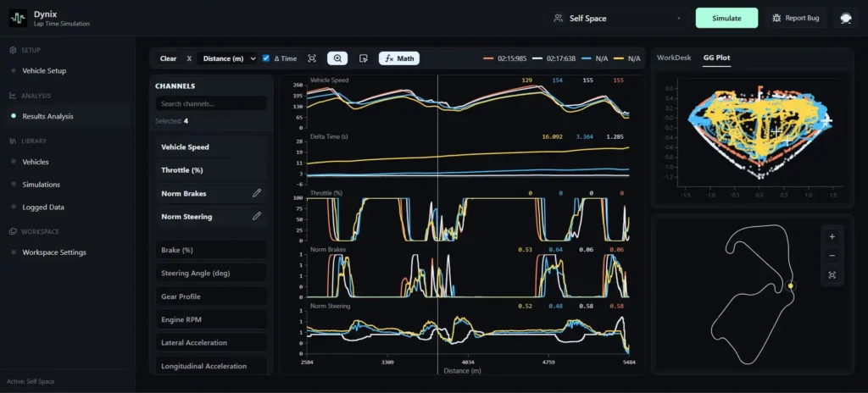Screen dimensions: 868x393
Task: Click the white 02:17:638 lap legend
Action: coord(554,58)
